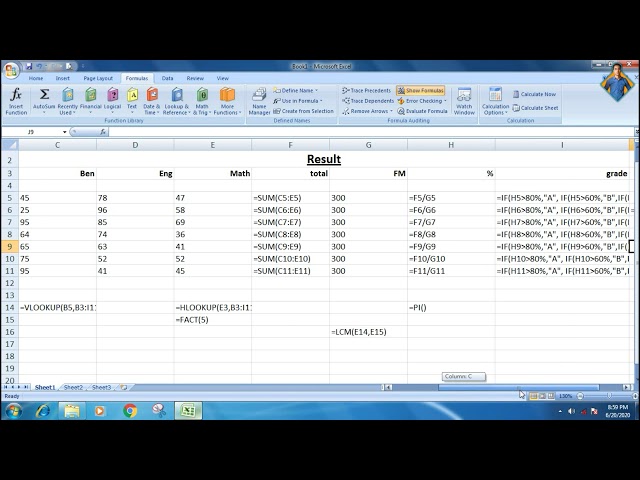Open the More Functions icon
The height and width of the screenshot is (480, 640).
tap(227, 95)
